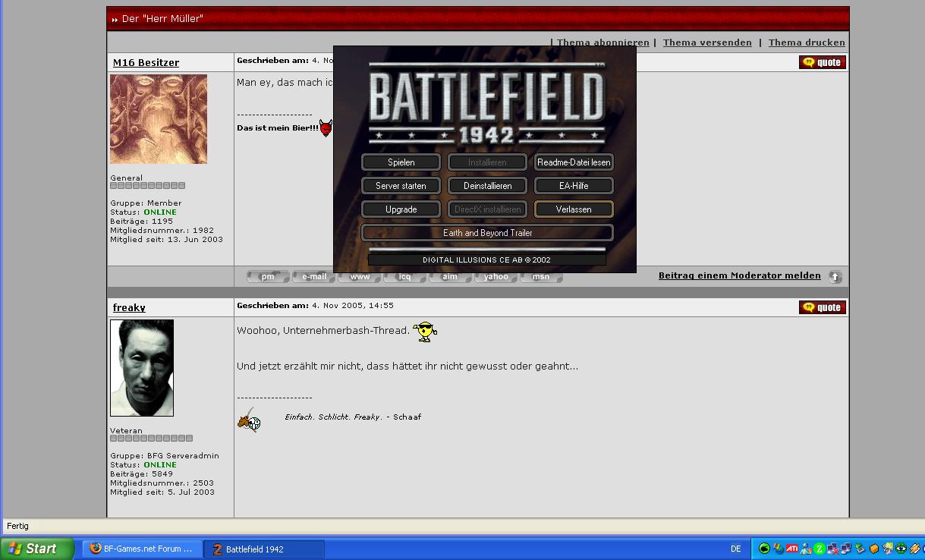Click the Verlassen button
The image size is (925, 560).
tap(573, 209)
